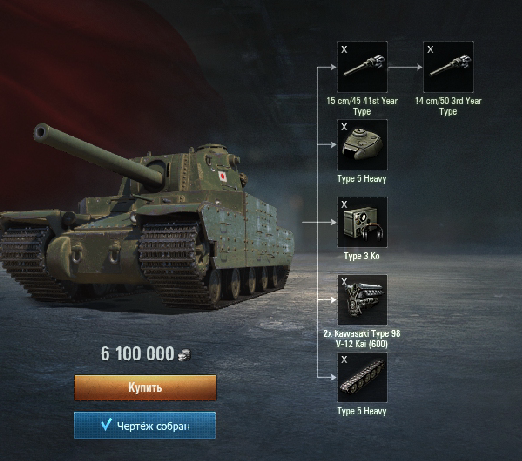Click the '15 cm/45 41st Year Type' label
522x461 pixels.
[362, 106]
